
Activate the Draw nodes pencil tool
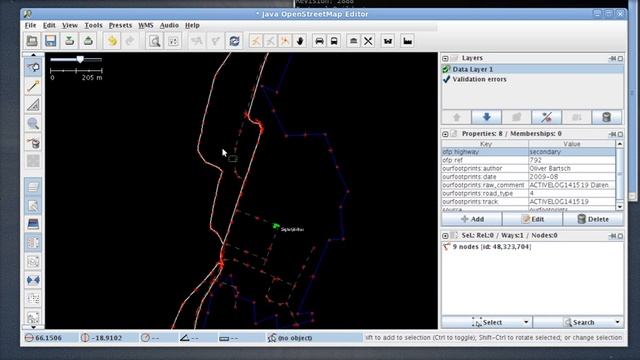[x=33, y=86]
